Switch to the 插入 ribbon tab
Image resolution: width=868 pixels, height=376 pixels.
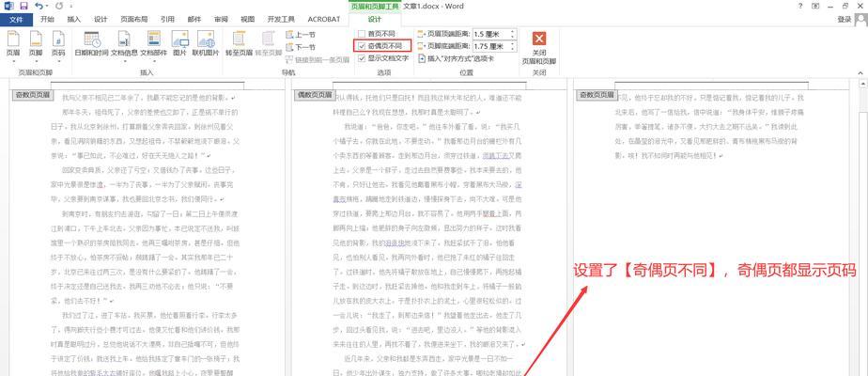(x=73, y=19)
